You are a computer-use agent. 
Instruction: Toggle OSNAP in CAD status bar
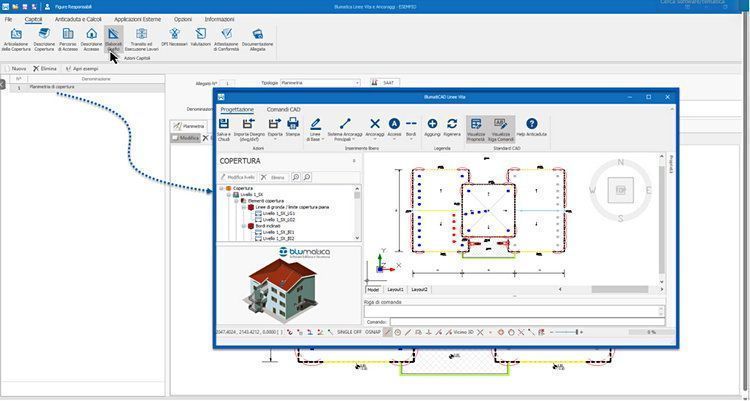click(373, 332)
